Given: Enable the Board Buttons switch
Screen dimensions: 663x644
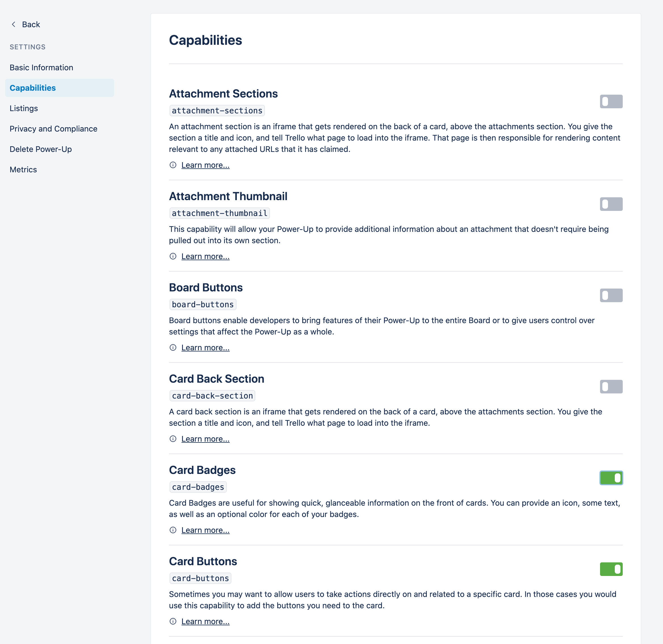Looking at the screenshot, I should point(611,296).
